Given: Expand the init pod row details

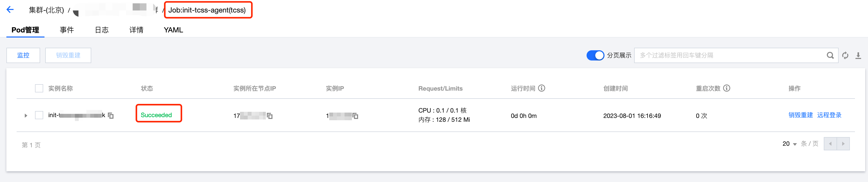Looking at the screenshot, I should 26,116.
